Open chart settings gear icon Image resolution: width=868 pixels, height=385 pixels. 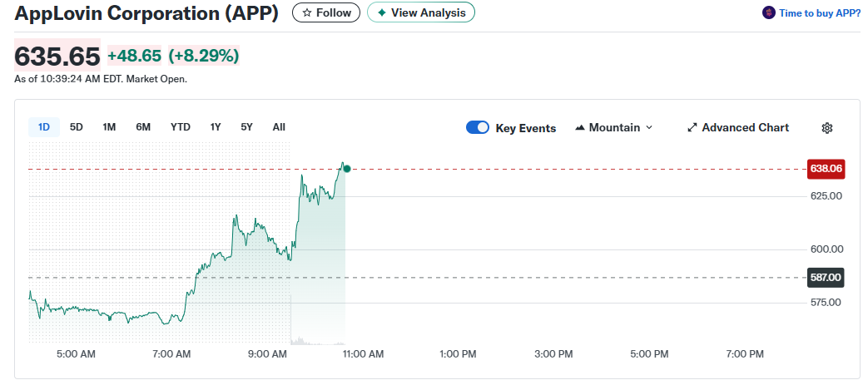tap(826, 128)
